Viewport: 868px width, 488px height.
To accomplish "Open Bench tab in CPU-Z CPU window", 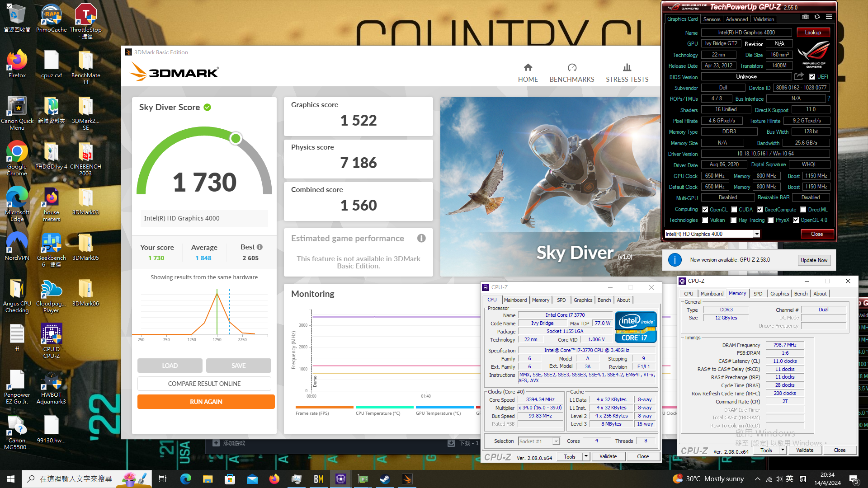I will click(x=604, y=300).
